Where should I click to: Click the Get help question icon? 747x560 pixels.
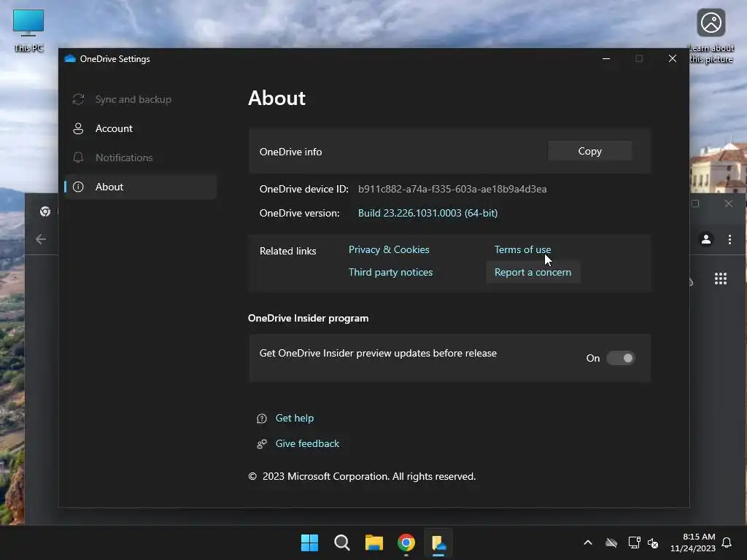(262, 419)
